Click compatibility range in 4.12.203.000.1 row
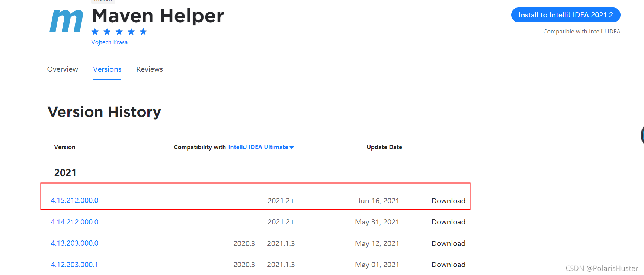Screen dimensions: 644x275 (x=264, y=265)
